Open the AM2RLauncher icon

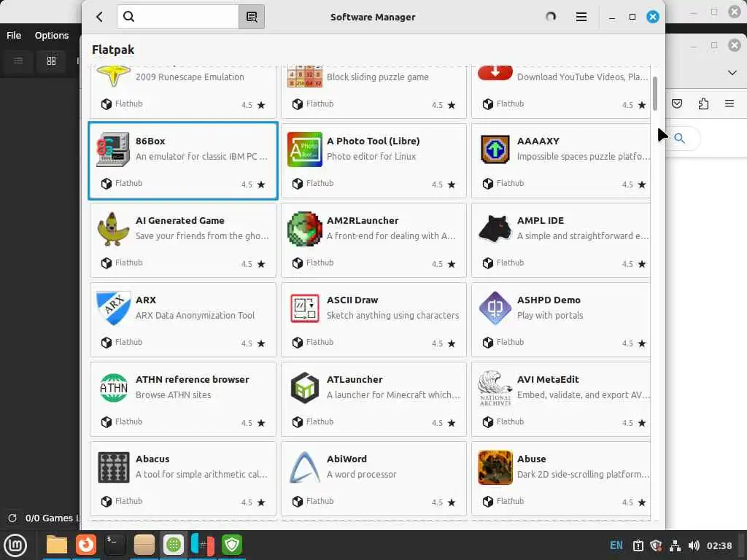(304, 229)
